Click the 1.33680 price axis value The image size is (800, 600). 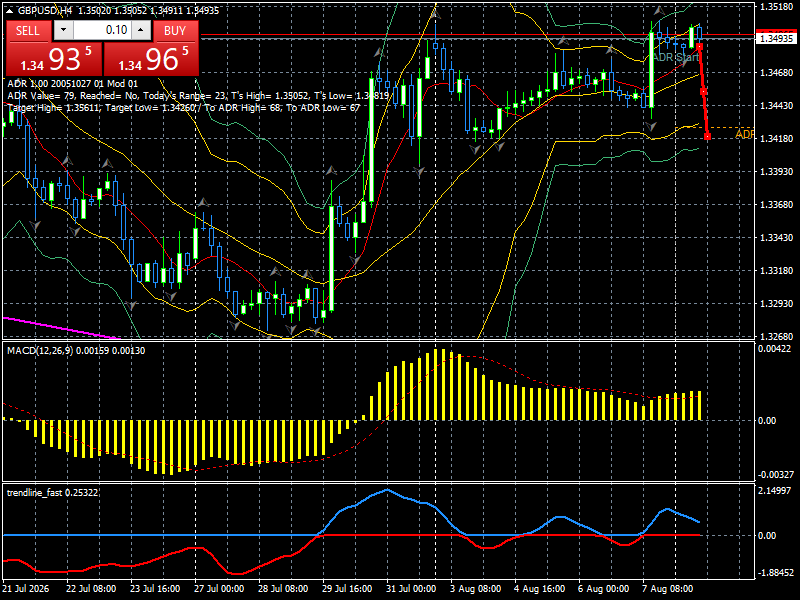777,205
